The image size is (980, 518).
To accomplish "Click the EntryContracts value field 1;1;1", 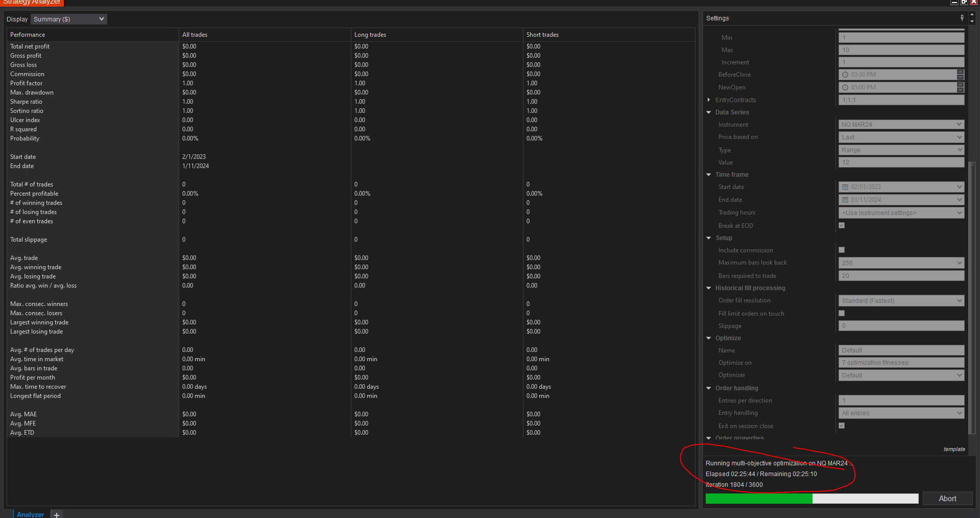I will click(x=901, y=100).
